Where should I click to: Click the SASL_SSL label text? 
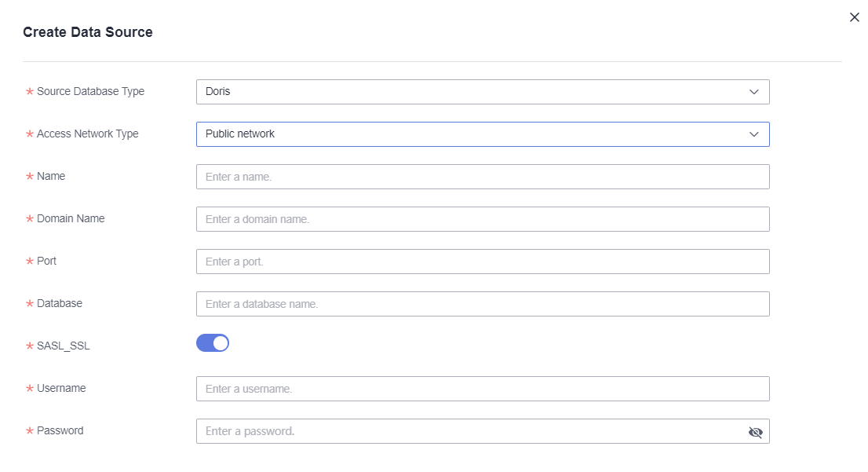click(x=63, y=346)
